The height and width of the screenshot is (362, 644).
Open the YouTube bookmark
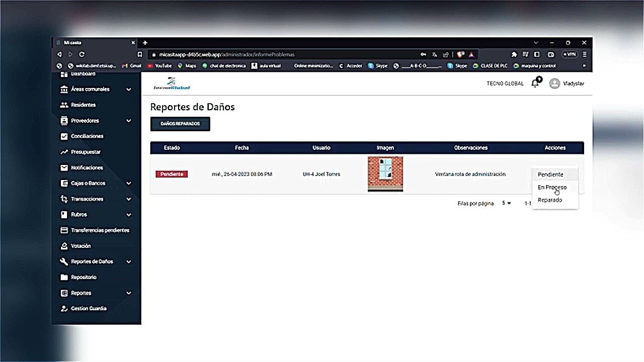coord(159,66)
